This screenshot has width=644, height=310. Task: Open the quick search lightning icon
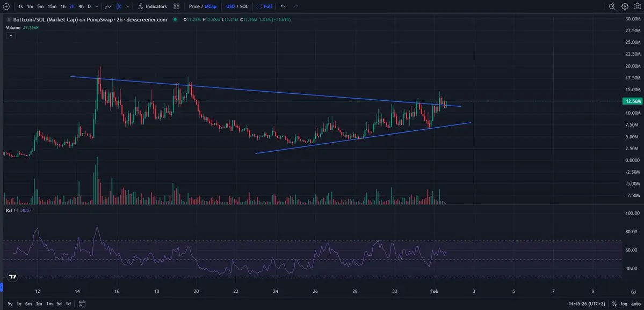point(612,6)
